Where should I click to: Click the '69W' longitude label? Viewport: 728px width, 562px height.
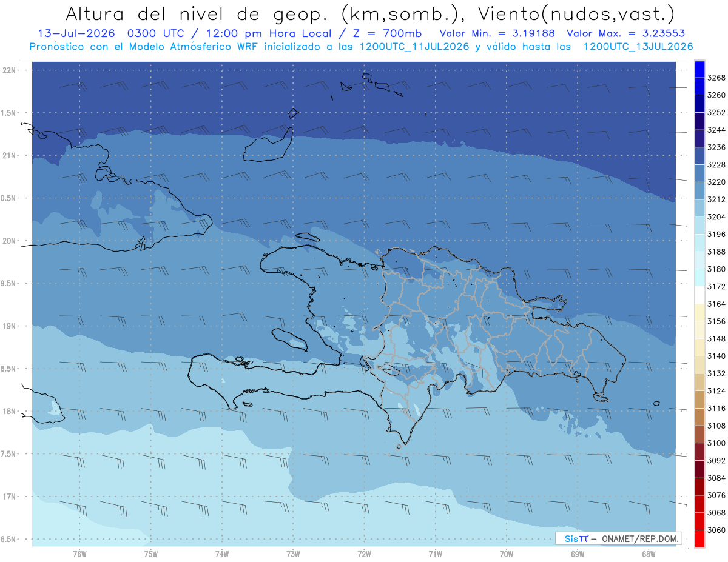(x=578, y=554)
